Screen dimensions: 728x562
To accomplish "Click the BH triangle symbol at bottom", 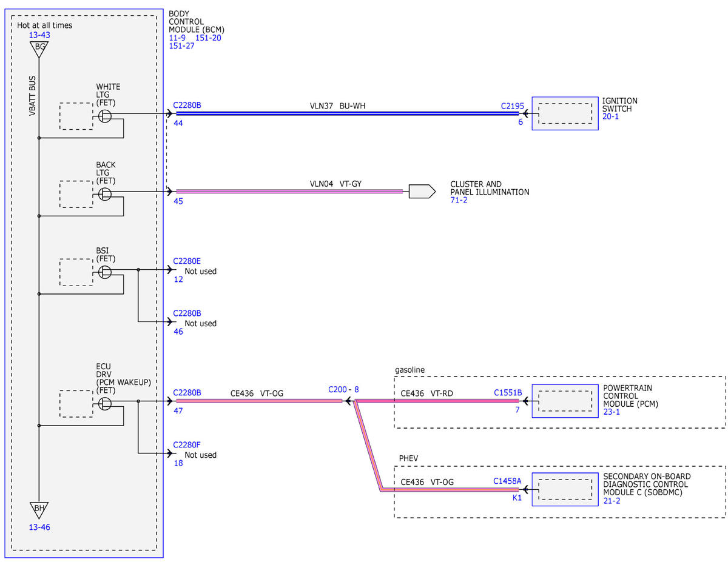I will point(39,510).
